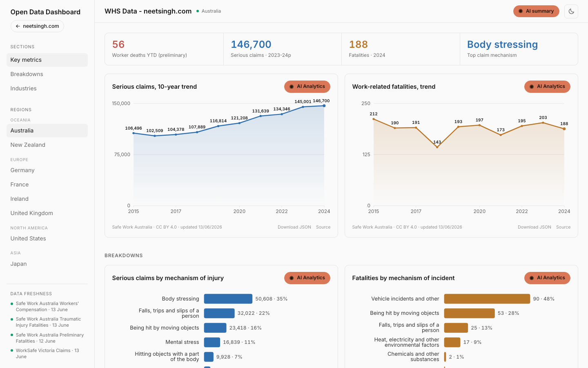Click the Open Data Dashboard title
The image size is (588, 368).
[45, 12]
